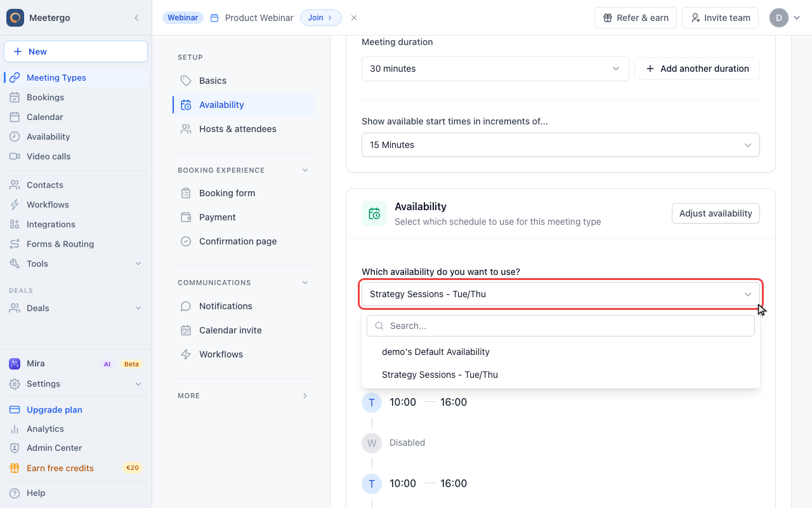This screenshot has width=812, height=508.
Task: Click the Workflows lightning icon in the main sidebar
Action: click(15, 204)
